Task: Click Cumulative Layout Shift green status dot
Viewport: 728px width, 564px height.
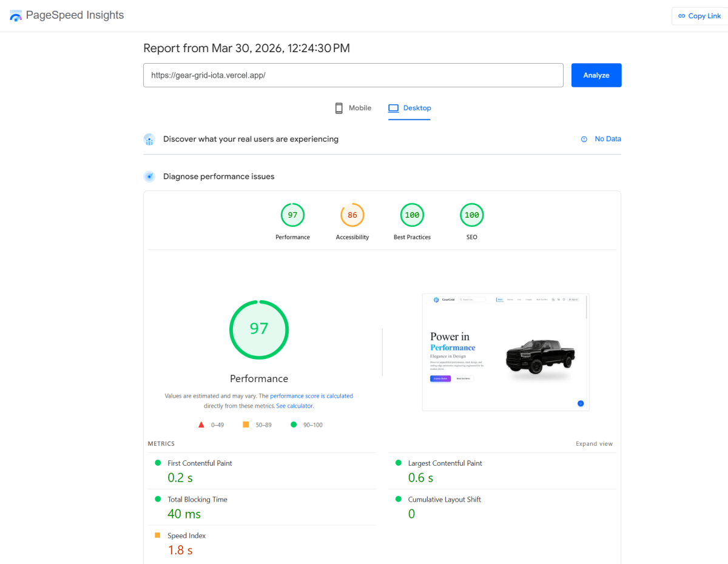Action: (399, 499)
